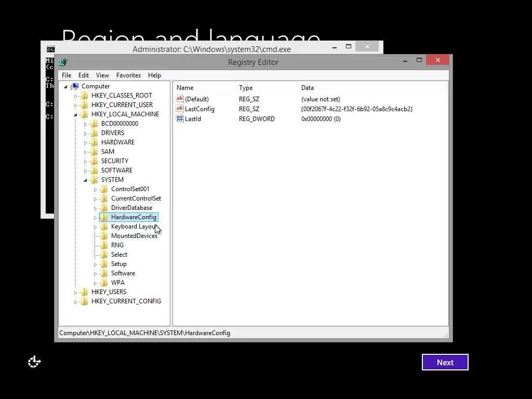Open the File menu
Viewport: 532px width, 399px height.
pyautogui.click(x=66, y=75)
